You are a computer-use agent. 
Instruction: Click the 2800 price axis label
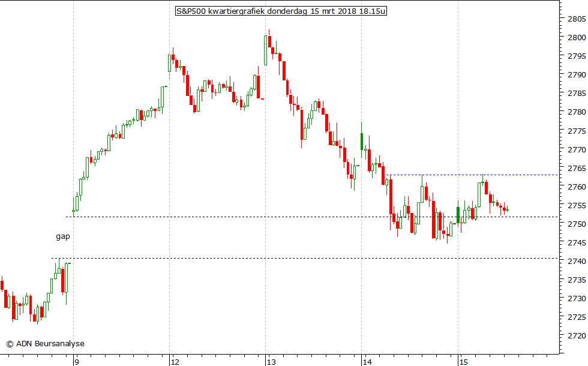[x=577, y=37]
